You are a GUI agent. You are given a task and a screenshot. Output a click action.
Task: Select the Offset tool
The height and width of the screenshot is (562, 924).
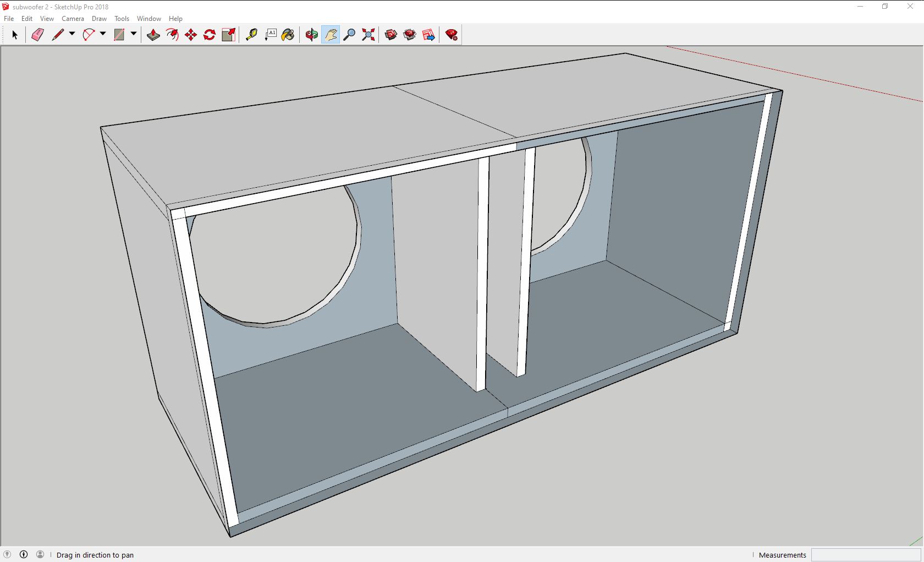[x=172, y=35]
